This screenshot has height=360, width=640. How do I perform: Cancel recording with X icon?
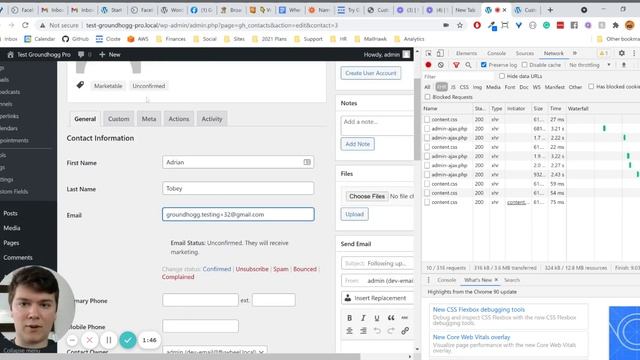point(89,340)
